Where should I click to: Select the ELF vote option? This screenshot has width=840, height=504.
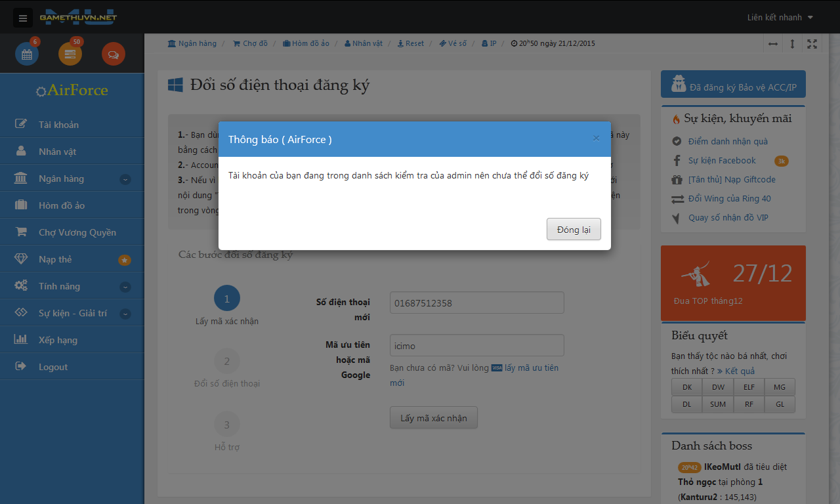(x=749, y=387)
